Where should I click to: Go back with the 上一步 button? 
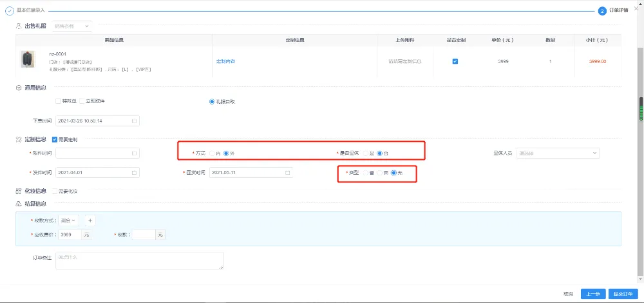point(593,293)
